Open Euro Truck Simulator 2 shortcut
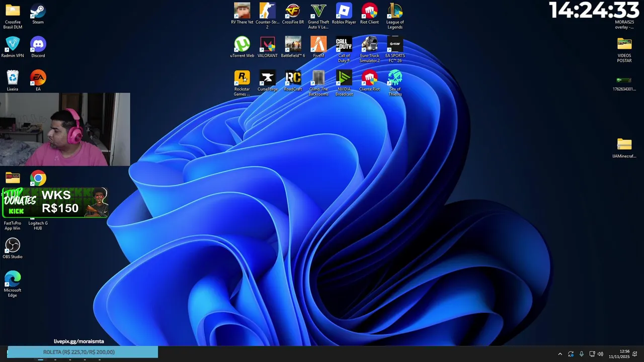 coord(369,50)
